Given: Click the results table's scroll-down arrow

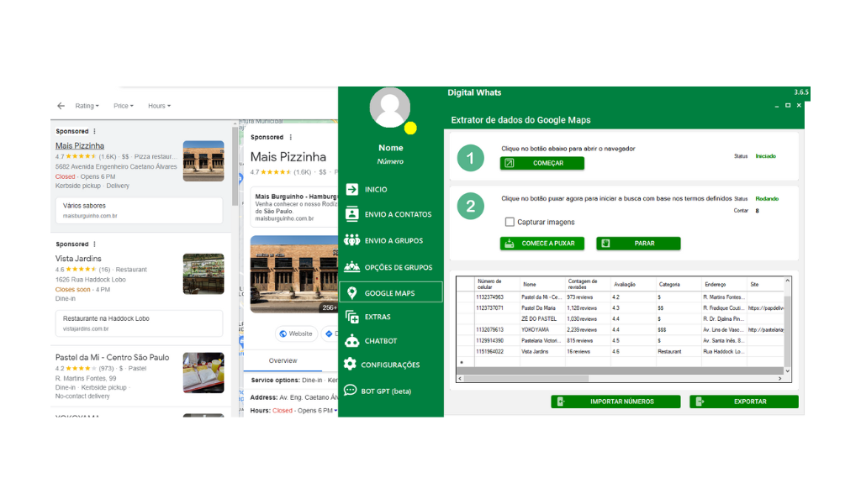Looking at the screenshot, I should (787, 370).
